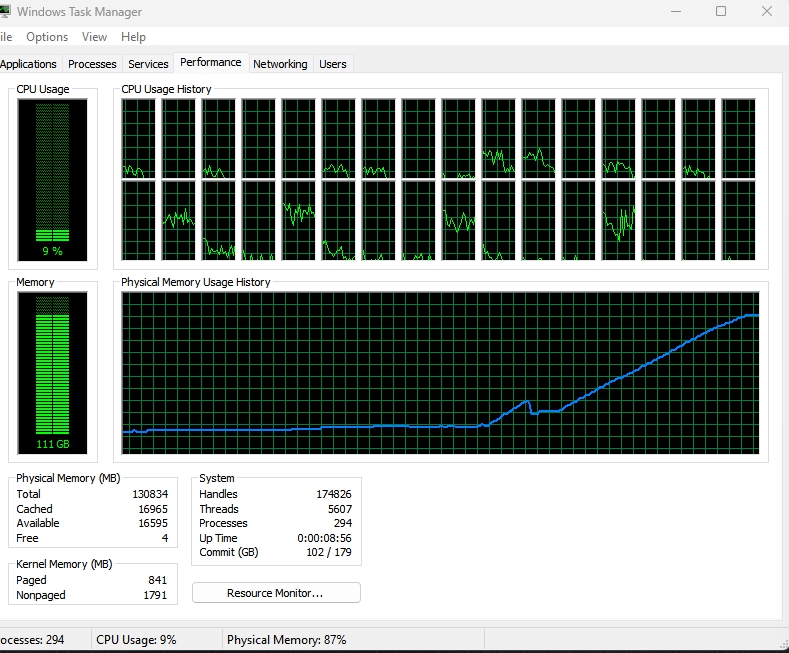Click Kernel Paged value 841
Screen dimensions: 789x653
pyautogui.click(x=157, y=580)
